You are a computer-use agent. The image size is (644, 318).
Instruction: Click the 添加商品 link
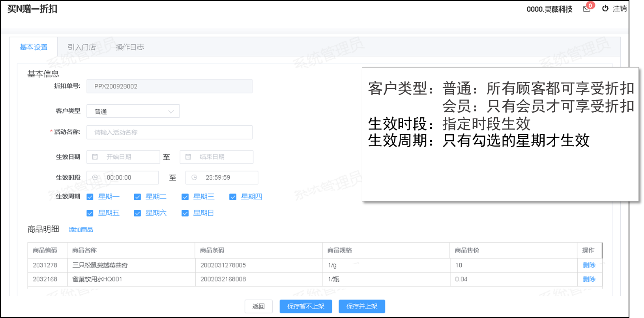(x=81, y=230)
